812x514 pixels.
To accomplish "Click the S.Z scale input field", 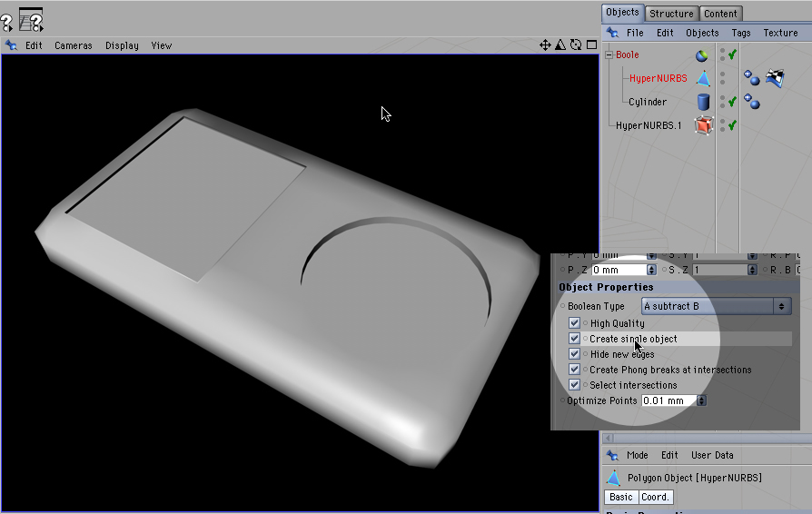I will click(x=720, y=270).
